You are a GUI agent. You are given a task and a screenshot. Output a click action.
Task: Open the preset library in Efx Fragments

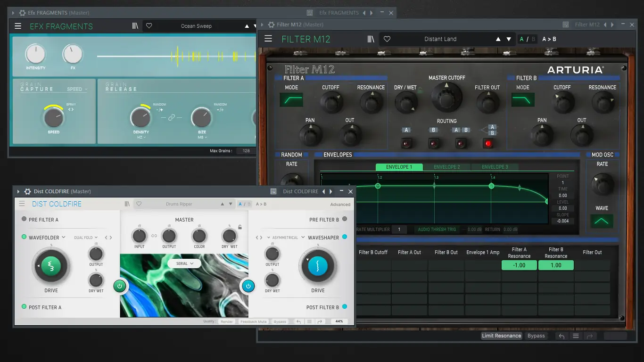click(135, 26)
